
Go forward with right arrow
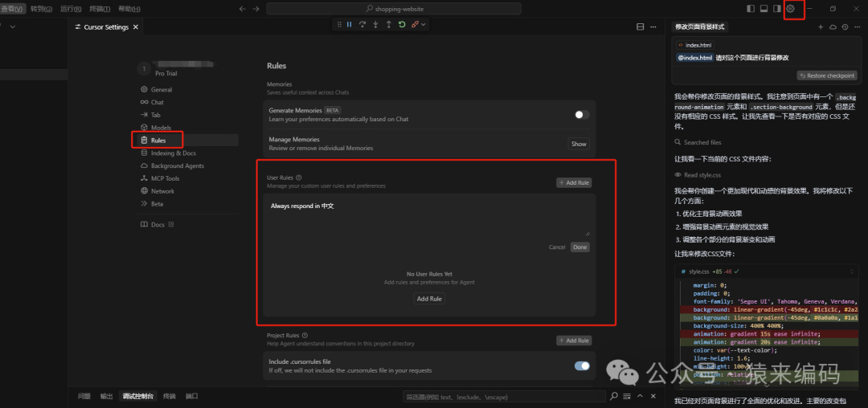coord(256,9)
